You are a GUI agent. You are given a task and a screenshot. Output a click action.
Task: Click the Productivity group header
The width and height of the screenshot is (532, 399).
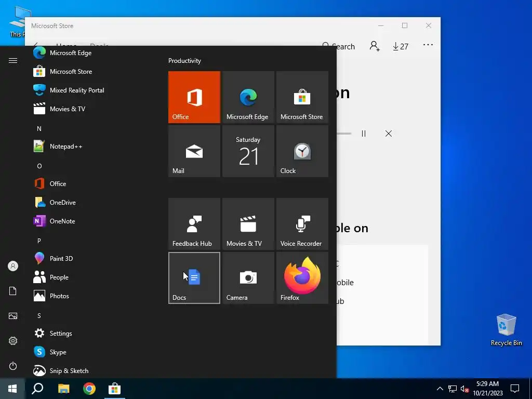184,61
